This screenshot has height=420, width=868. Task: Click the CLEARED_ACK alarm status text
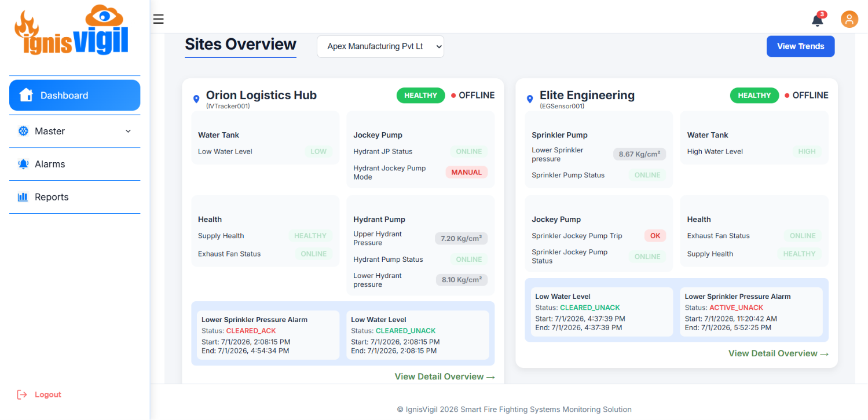pyautogui.click(x=251, y=331)
